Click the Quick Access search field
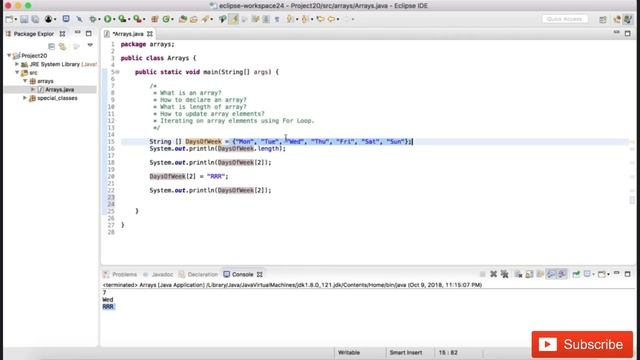 pos(565,19)
